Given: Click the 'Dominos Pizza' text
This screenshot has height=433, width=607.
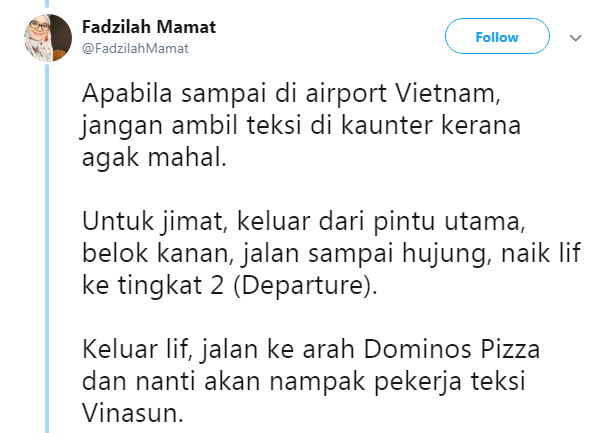Looking at the screenshot, I should click(451, 349).
